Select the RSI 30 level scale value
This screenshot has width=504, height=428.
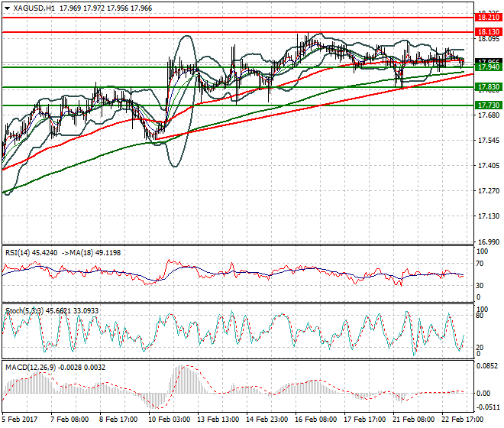[x=480, y=285]
